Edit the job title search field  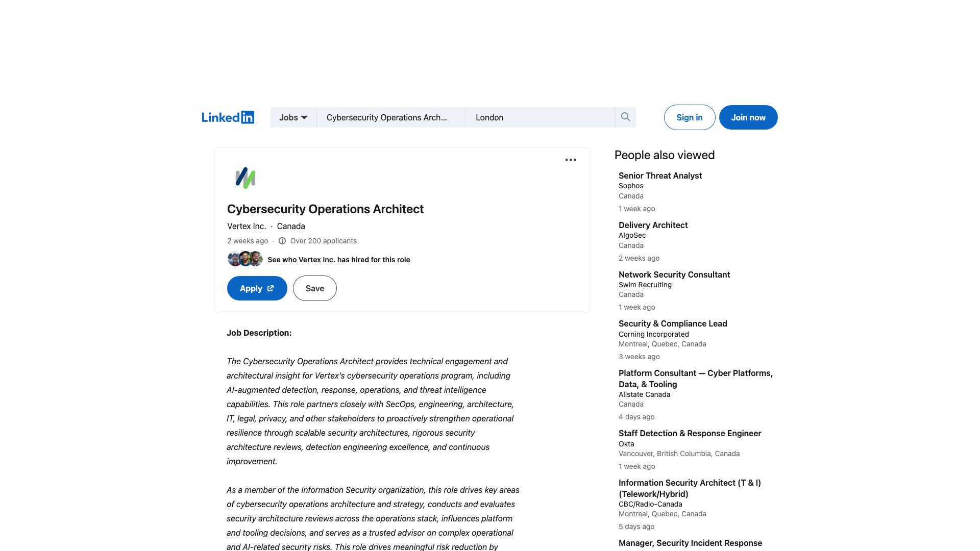[391, 117]
